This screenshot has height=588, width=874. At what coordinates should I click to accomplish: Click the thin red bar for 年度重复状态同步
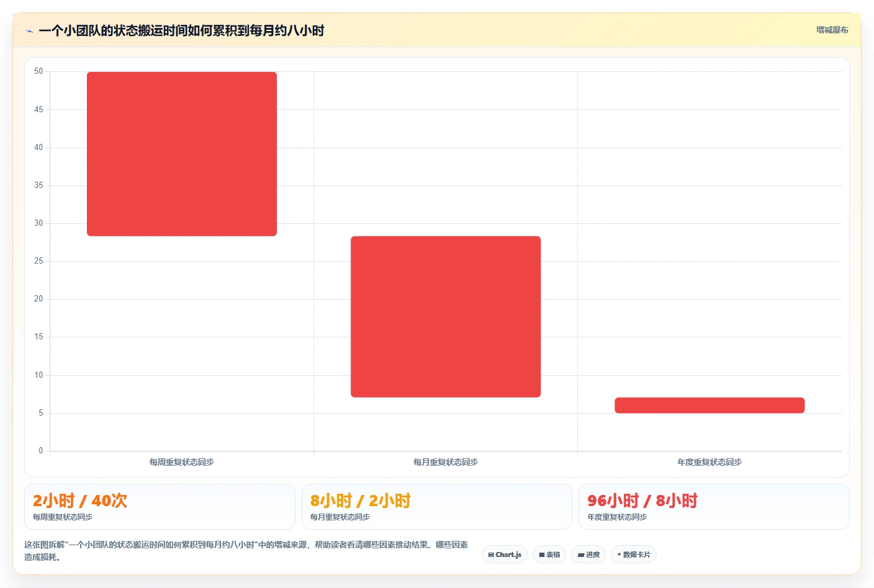[x=710, y=405]
